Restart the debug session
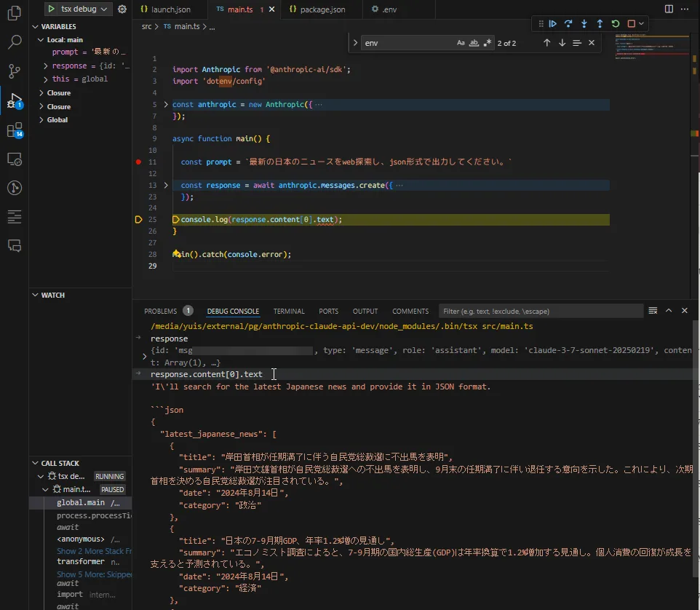700x610 pixels. pos(616,24)
